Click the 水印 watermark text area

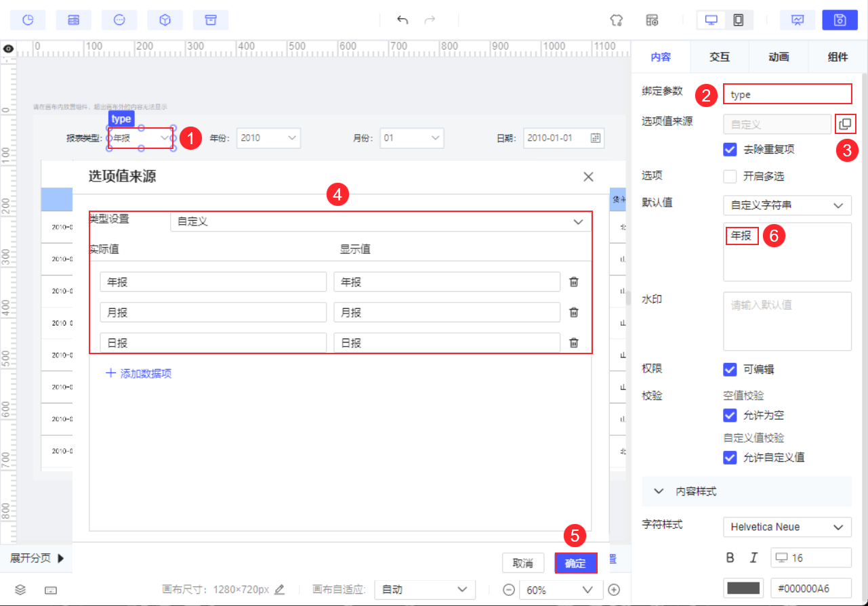[787, 321]
